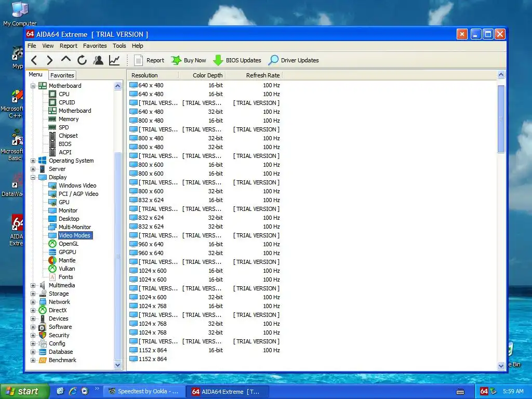Select the Config tree icon
Screen dimensions: 532x399
coord(43,344)
